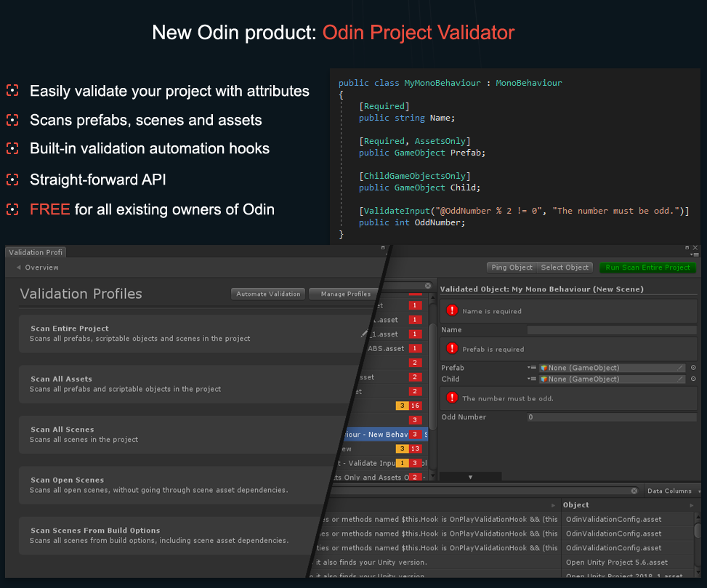Screen dimensions: 707x588
Task: Open the pane options menu icon below the window close button
Action: [x=695, y=255]
